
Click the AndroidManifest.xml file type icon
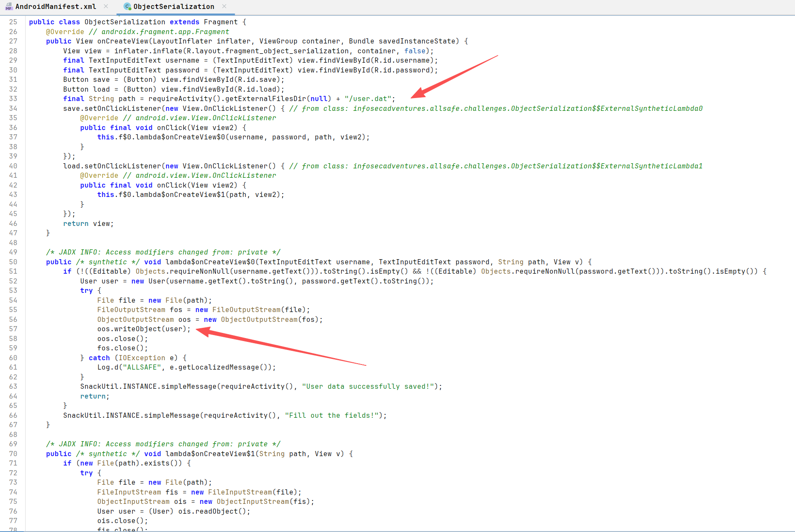9,6
